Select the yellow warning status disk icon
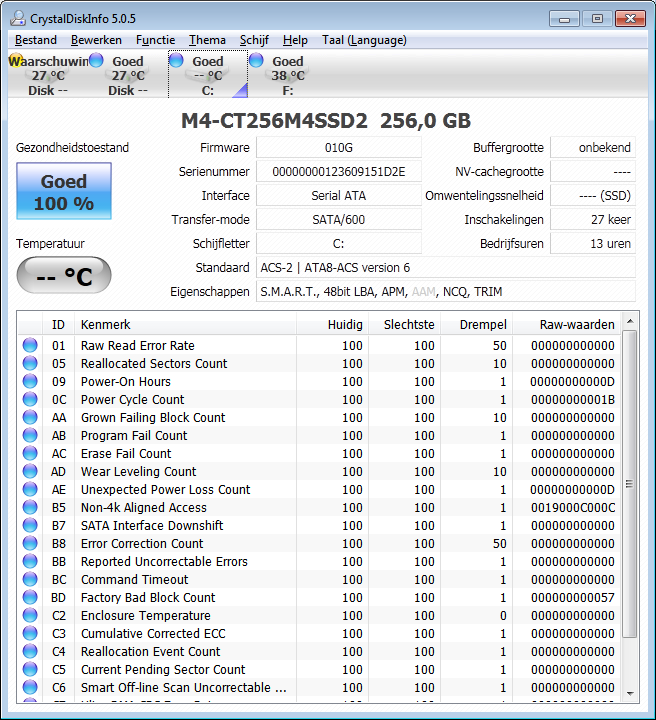Screen dimensions: 656x720 [16, 61]
